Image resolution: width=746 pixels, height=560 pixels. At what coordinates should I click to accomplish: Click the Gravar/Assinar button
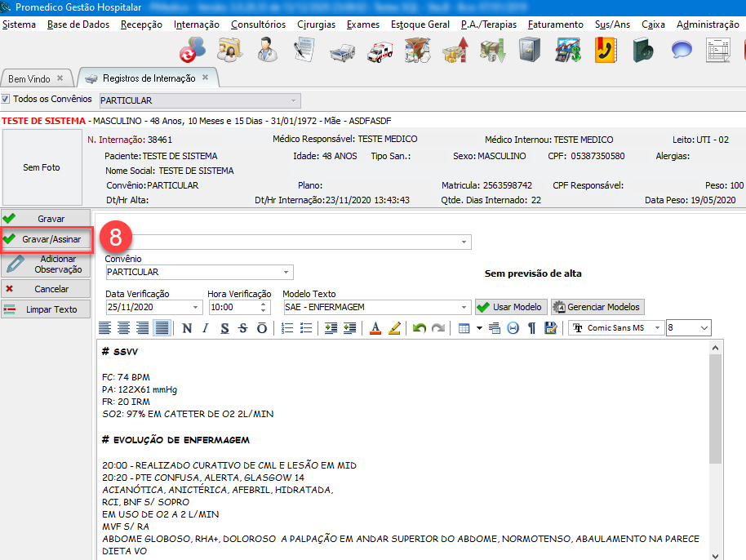46,239
